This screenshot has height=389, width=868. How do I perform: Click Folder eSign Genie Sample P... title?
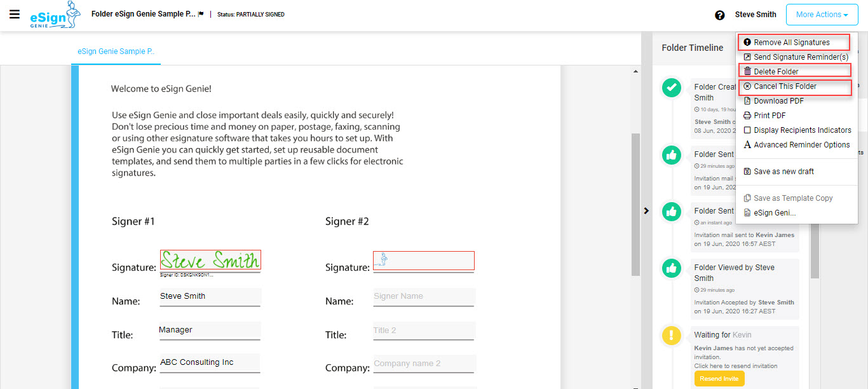(x=144, y=13)
